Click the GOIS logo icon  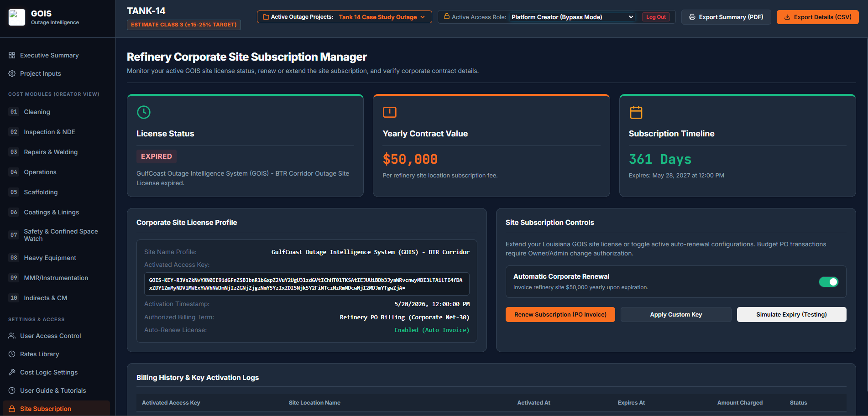click(17, 17)
